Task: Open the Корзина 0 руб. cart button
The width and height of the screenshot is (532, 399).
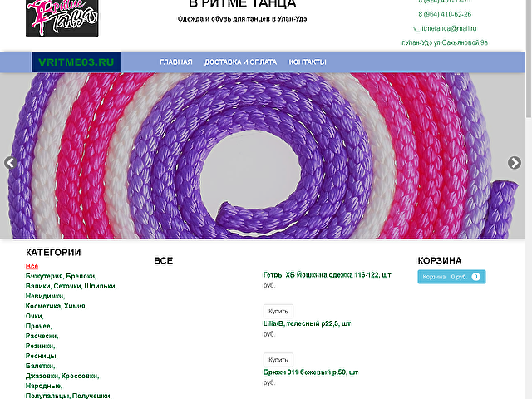Action: point(451,277)
